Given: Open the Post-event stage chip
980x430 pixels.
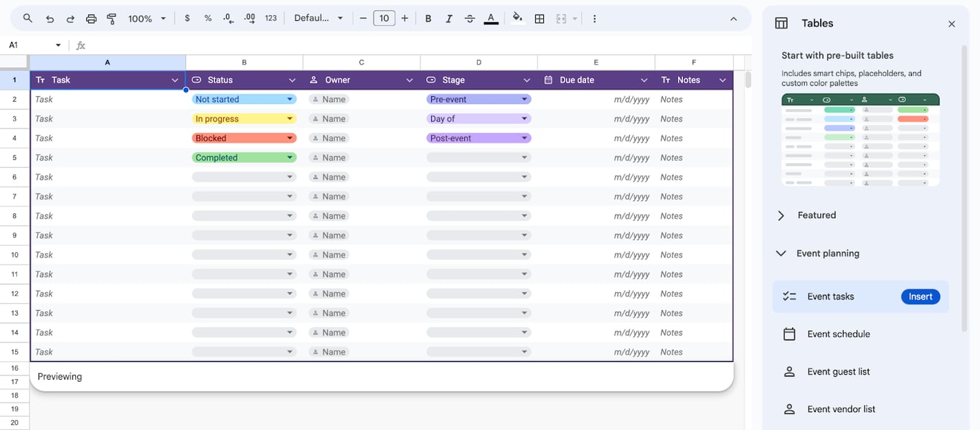Looking at the screenshot, I should point(479,139).
